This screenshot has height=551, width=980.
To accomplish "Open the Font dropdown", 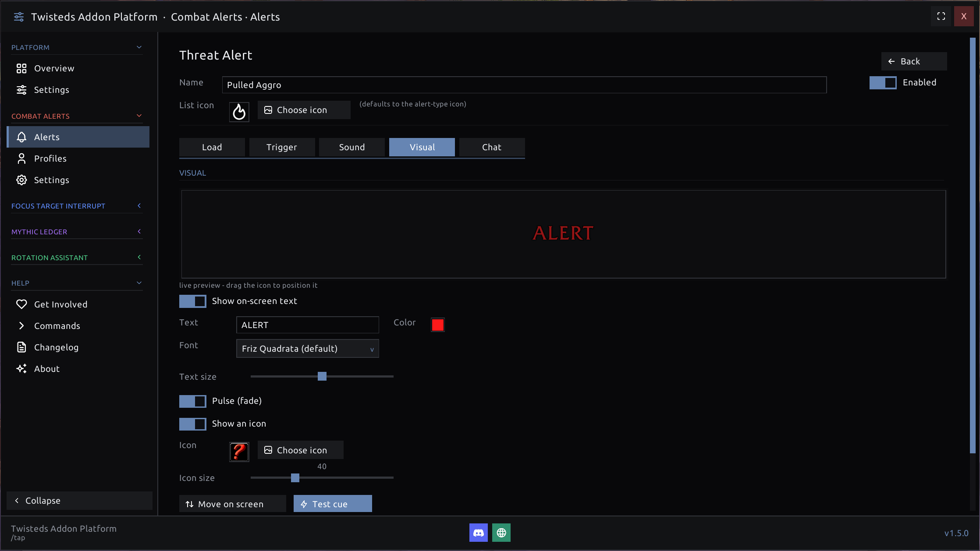I will click(307, 349).
